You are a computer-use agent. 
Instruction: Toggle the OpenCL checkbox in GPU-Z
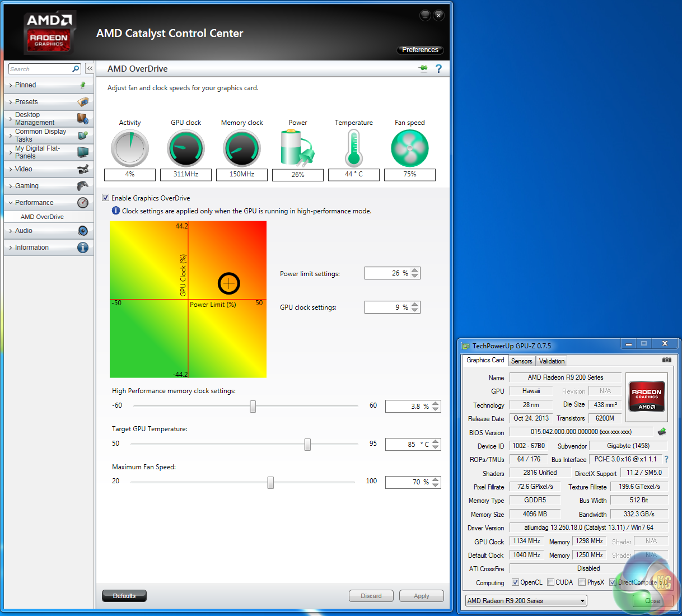515,582
